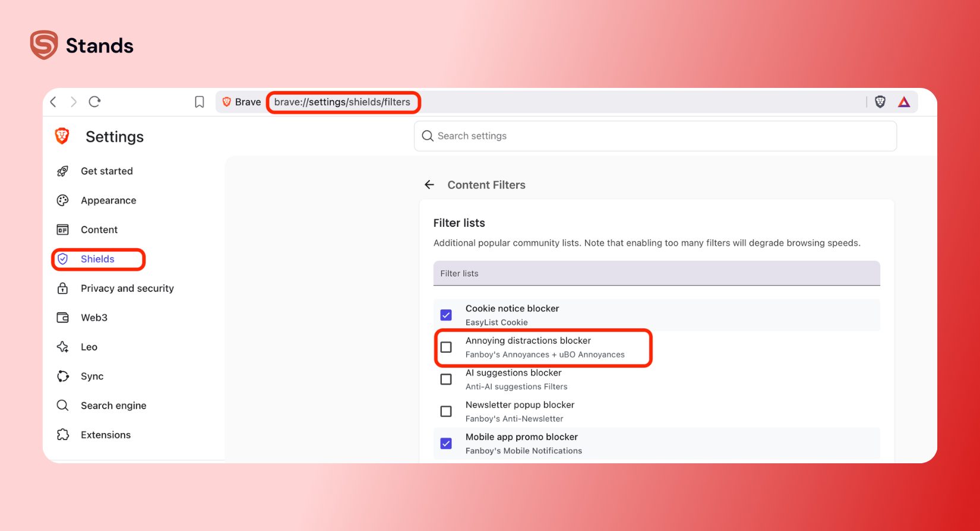Bookmark this page with the bookmark icon

click(x=200, y=102)
